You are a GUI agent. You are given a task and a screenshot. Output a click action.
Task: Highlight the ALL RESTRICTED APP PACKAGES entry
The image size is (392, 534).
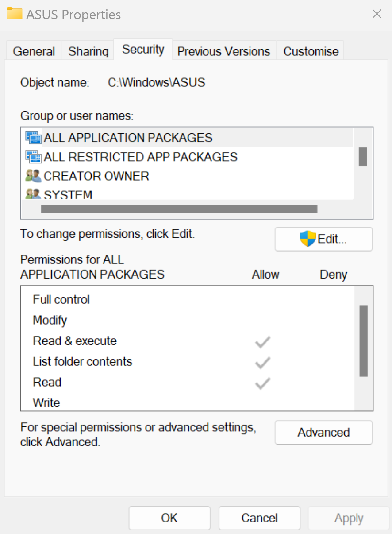pyautogui.click(x=141, y=157)
